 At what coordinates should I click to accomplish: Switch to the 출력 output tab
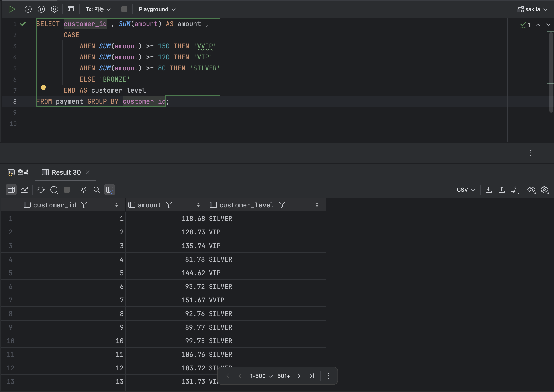click(18, 172)
